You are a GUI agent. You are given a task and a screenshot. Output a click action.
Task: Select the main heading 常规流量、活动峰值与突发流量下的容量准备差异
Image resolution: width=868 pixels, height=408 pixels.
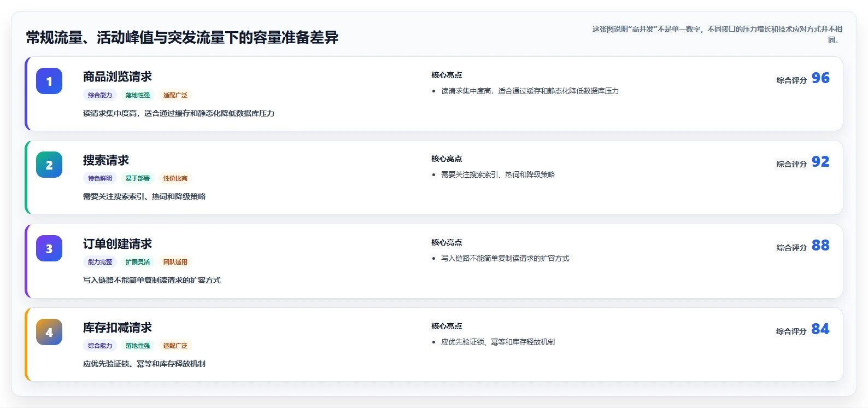[182, 37]
